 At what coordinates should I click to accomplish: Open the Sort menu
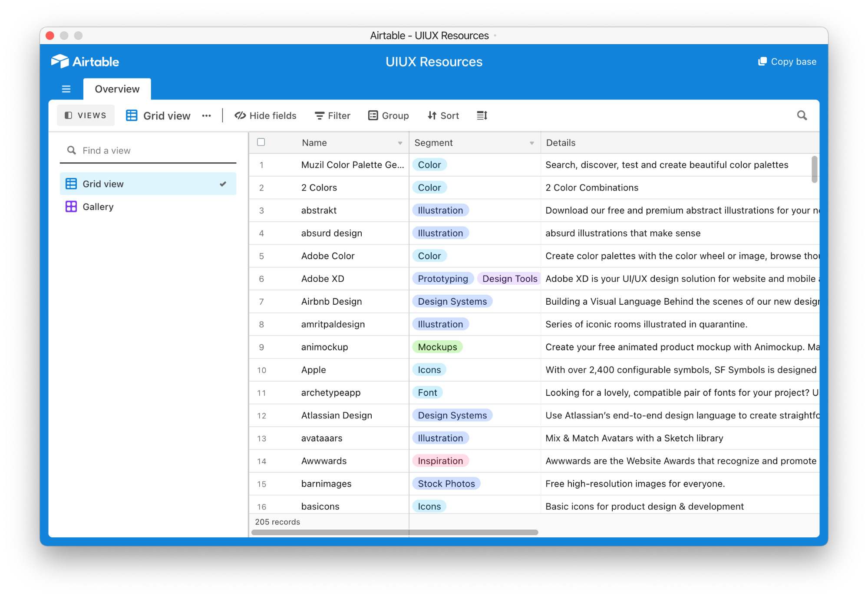click(443, 115)
